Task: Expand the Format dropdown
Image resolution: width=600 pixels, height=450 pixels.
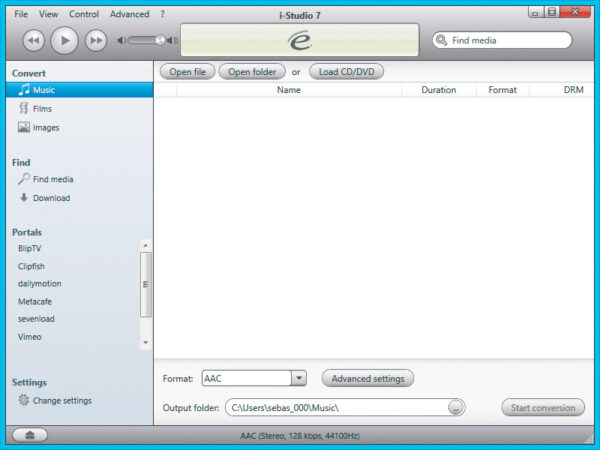Action: tap(298, 378)
